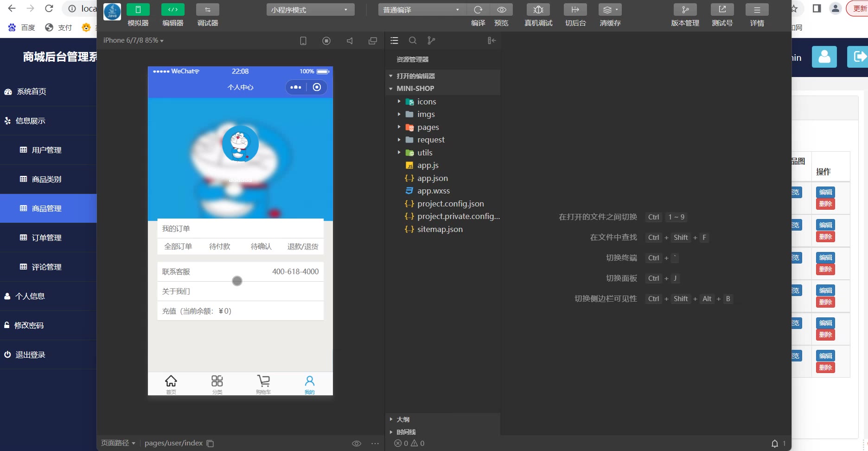Open the explorer file list icon

coord(395,41)
